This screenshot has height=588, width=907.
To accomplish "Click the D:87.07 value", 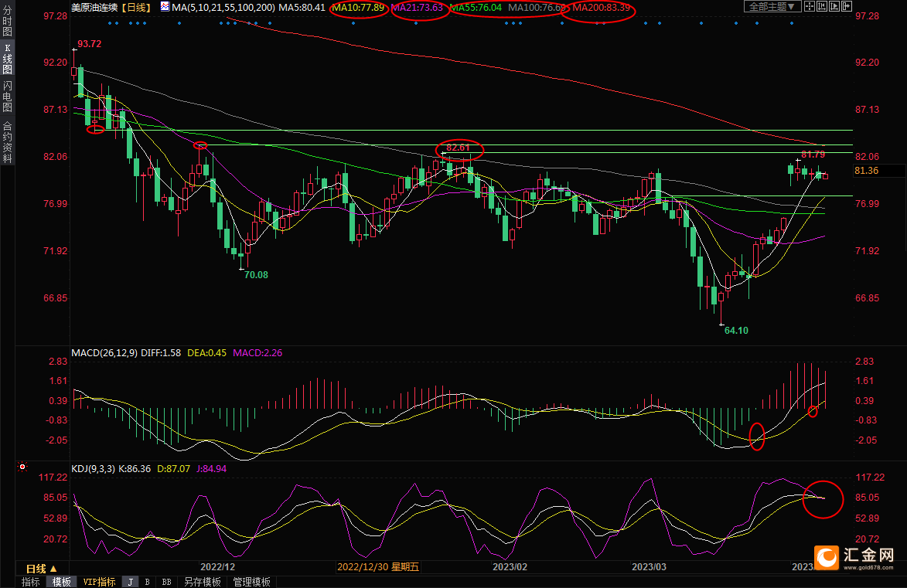I will click(x=173, y=469).
